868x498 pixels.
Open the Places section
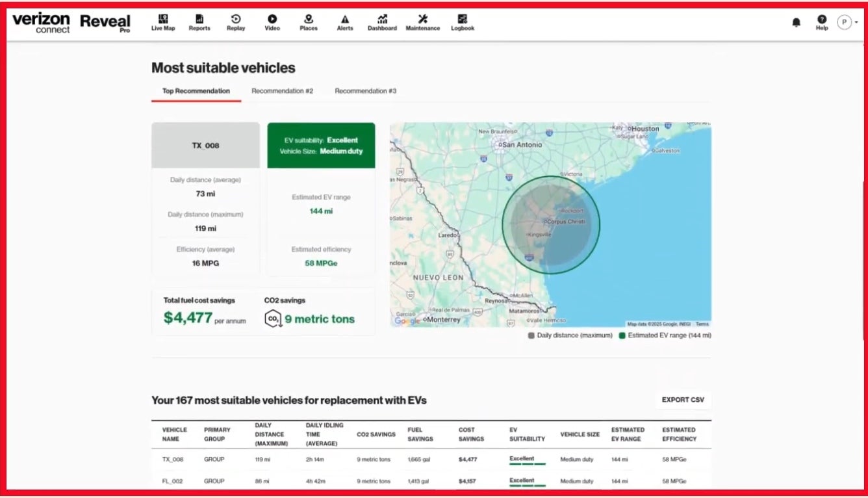308,22
